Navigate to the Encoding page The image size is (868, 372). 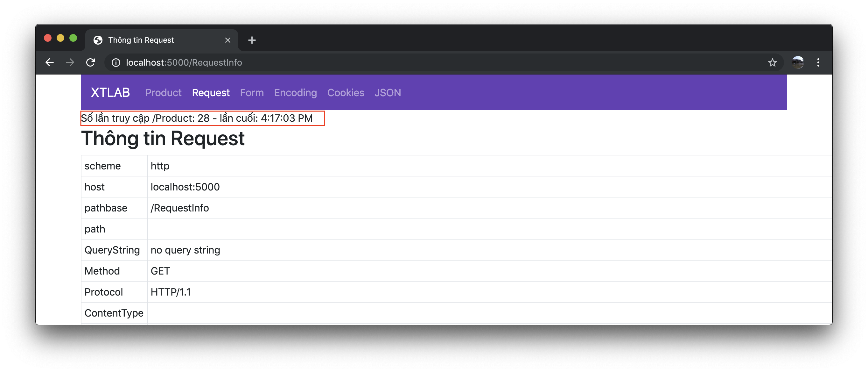tap(295, 93)
